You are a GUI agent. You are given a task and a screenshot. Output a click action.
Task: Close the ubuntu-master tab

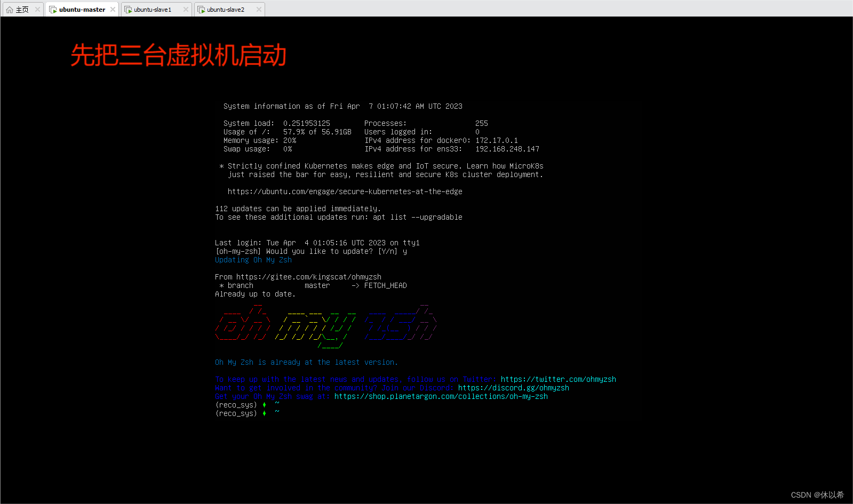click(113, 10)
